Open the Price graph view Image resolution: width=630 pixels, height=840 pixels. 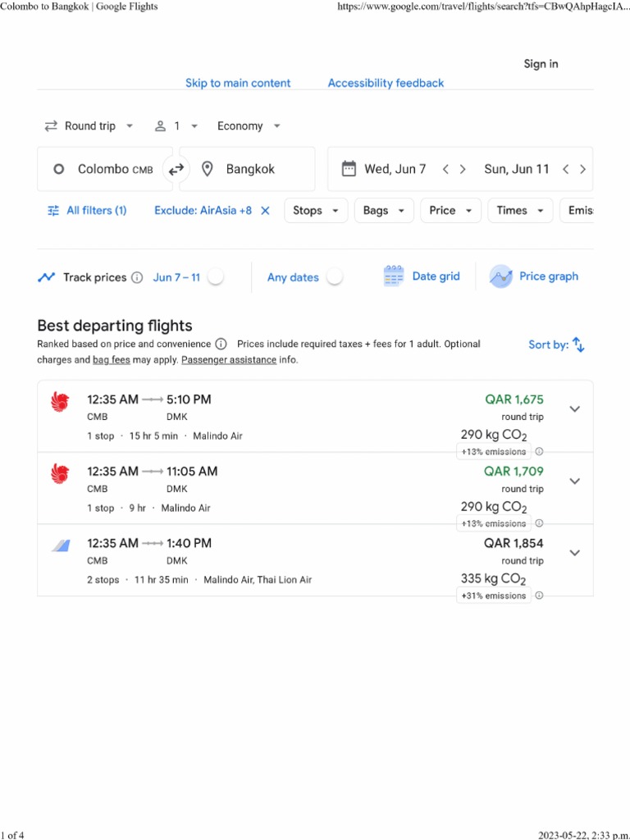pos(534,276)
